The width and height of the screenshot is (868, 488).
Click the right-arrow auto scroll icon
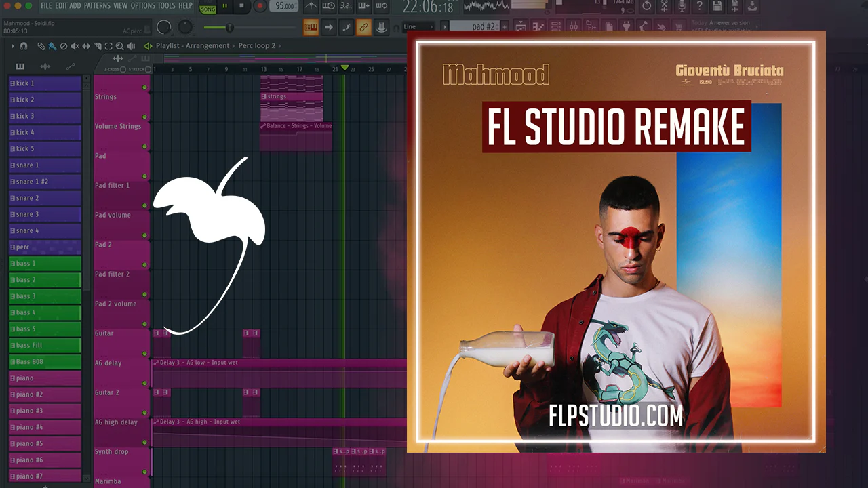(x=329, y=27)
